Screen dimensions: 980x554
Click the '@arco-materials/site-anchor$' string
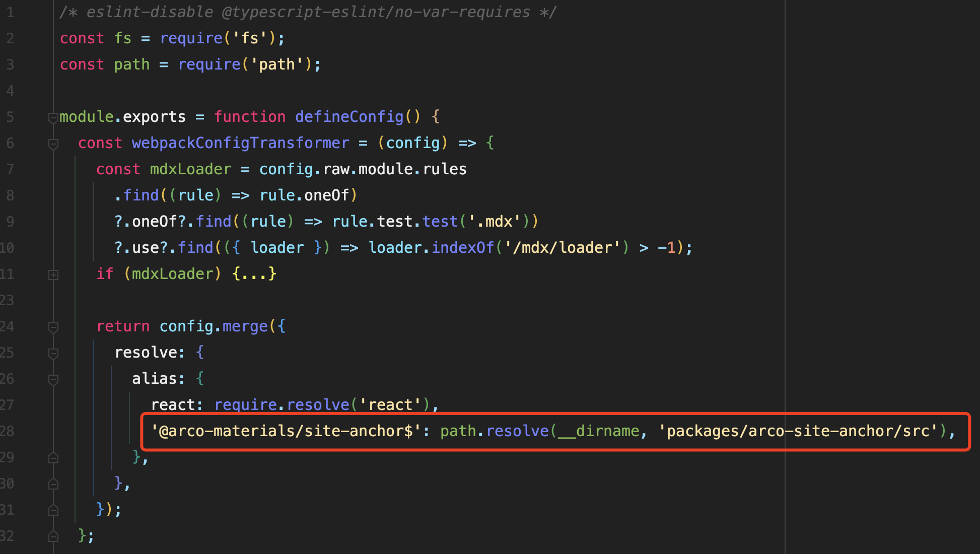click(x=286, y=431)
